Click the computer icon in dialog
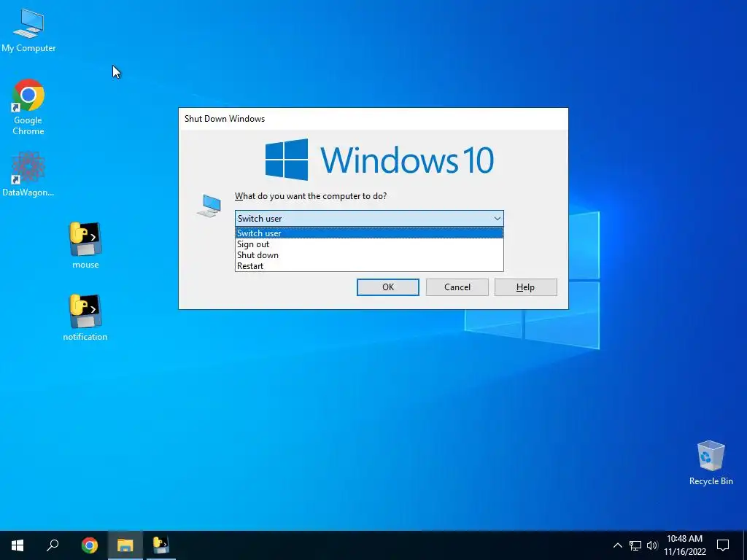Image resolution: width=747 pixels, height=560 pixels. (209, 205)
